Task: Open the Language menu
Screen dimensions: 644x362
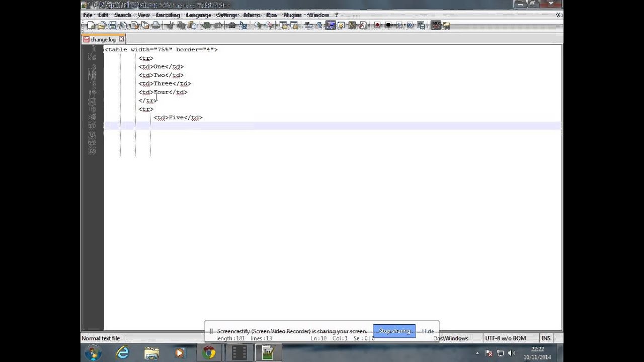Action: [x=199, y=15]
